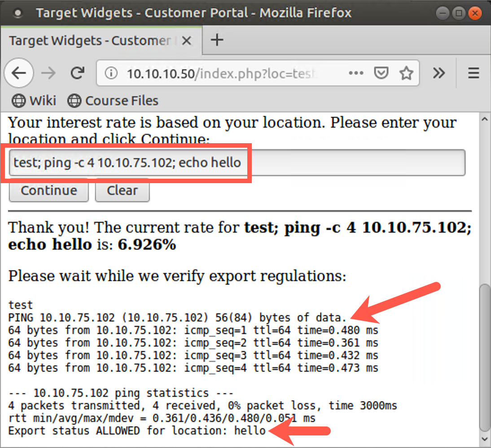Open the page actions ellipsis menu

click(356, 73)
